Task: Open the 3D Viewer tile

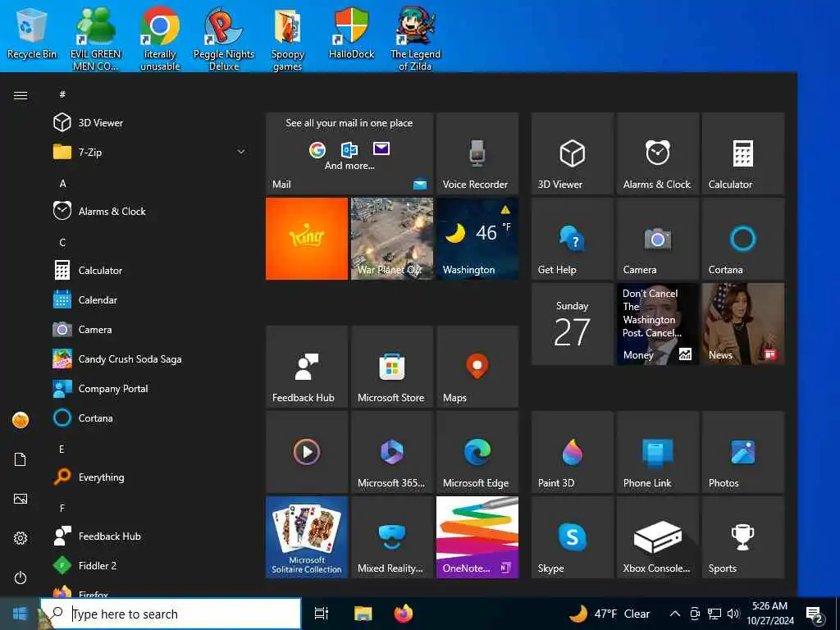Action: pos(572,153)
